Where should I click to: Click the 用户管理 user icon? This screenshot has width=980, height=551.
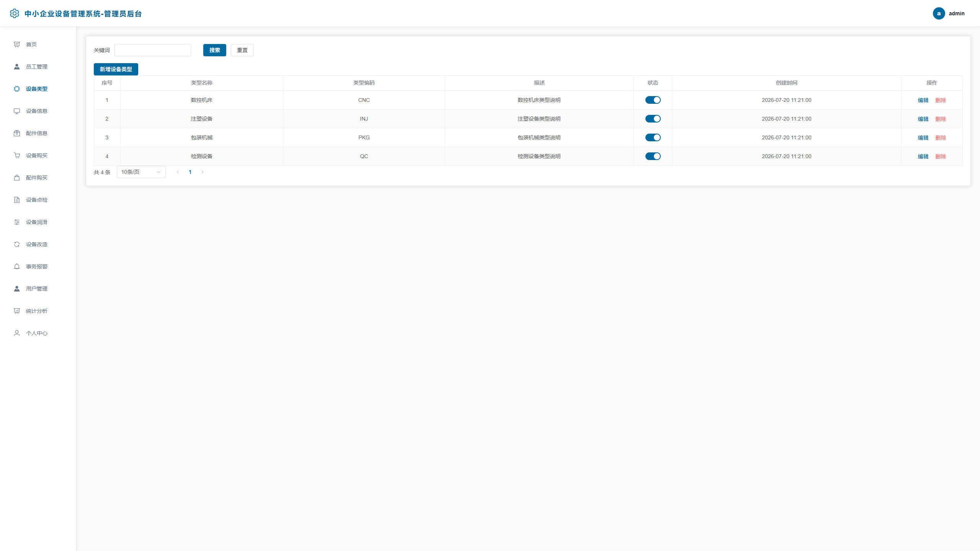pyautogui.click(x=17, y=289)
